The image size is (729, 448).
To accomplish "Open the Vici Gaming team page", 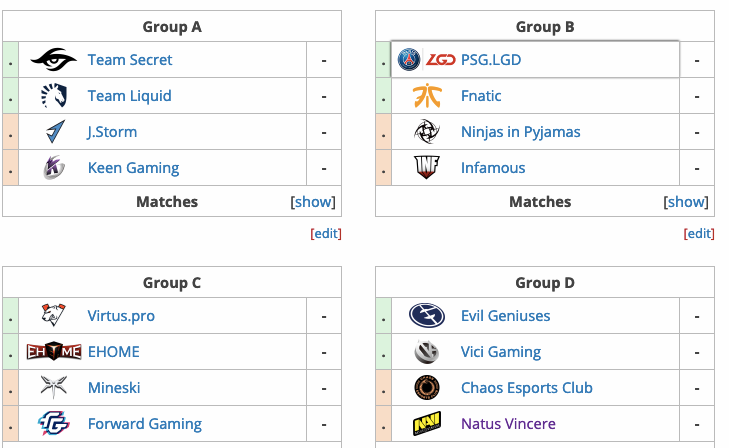I will coord(501,352).
